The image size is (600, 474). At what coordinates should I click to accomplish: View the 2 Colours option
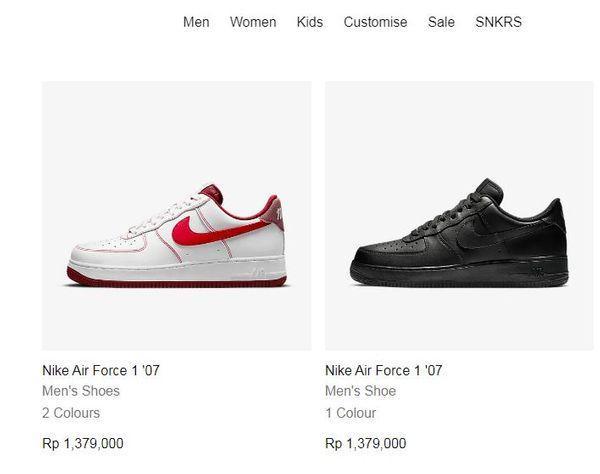coord(71,413)
